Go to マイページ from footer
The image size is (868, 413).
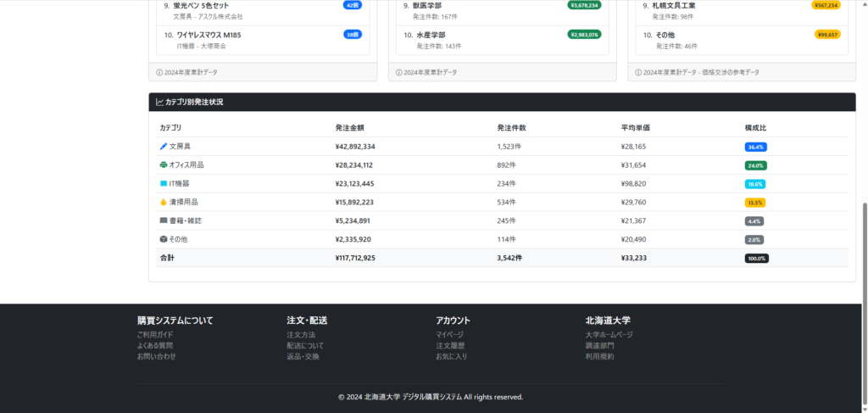450,335
